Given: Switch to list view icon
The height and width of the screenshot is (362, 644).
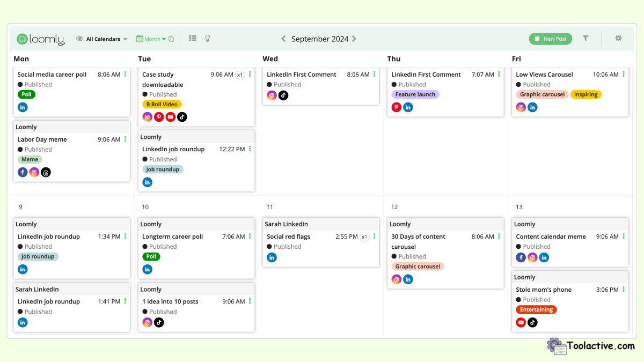Looking at the screenshot, I should click(192, 38).
